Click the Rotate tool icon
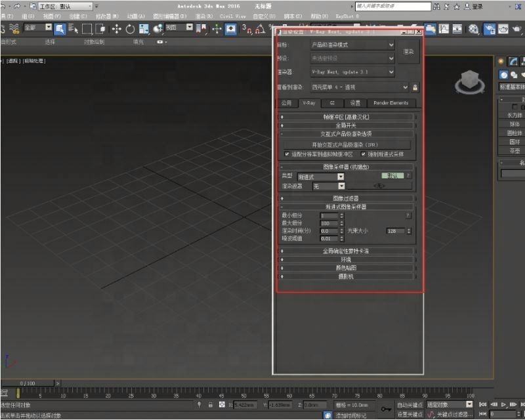The image size is (525, 420). click(x=131, y=29)
